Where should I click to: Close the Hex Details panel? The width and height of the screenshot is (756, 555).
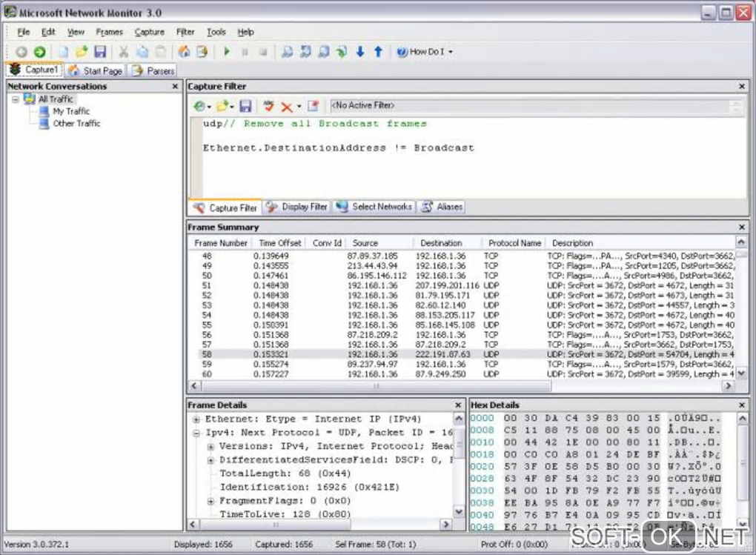(x=741, y=405)
